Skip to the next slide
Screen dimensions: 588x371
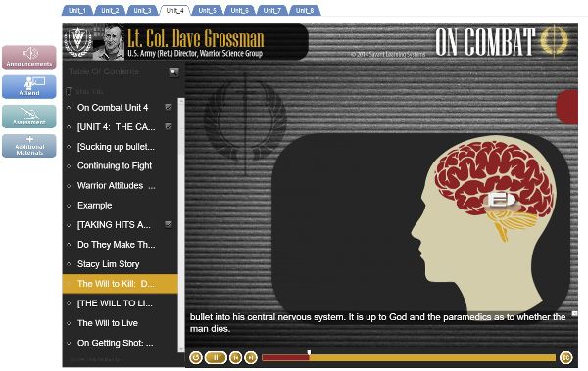[x=251, y=358]
